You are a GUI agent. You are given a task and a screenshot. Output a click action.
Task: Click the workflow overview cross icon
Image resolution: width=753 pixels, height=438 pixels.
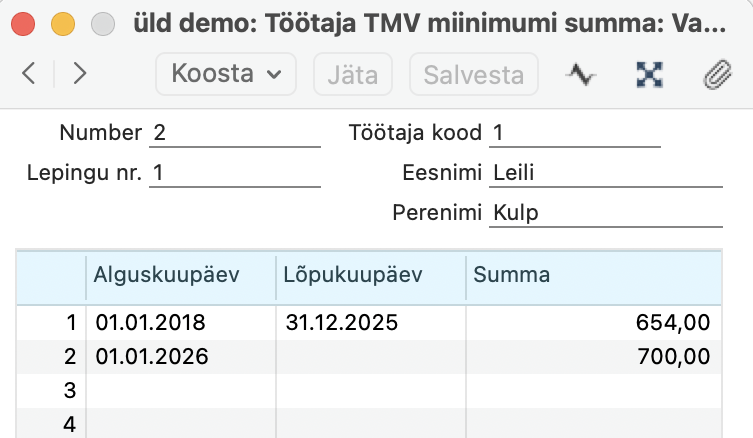tap(650, 74)
